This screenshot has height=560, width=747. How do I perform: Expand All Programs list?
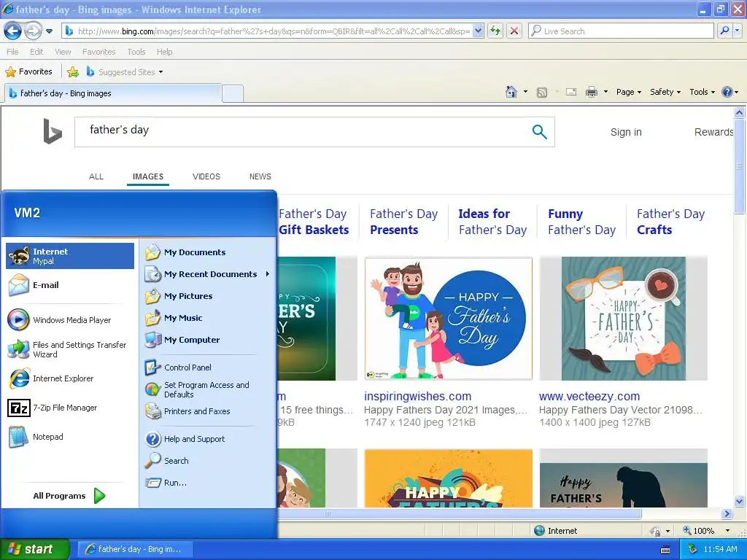[x=69, y=496]
